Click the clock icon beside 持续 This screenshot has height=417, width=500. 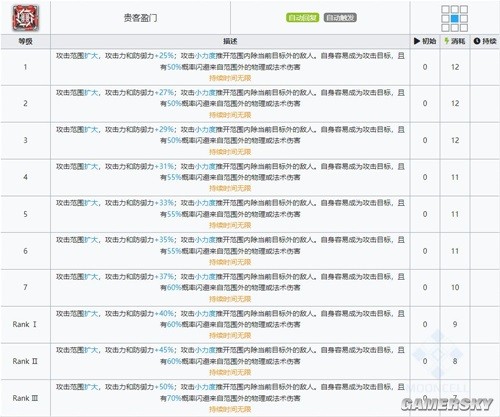[477, 41]
